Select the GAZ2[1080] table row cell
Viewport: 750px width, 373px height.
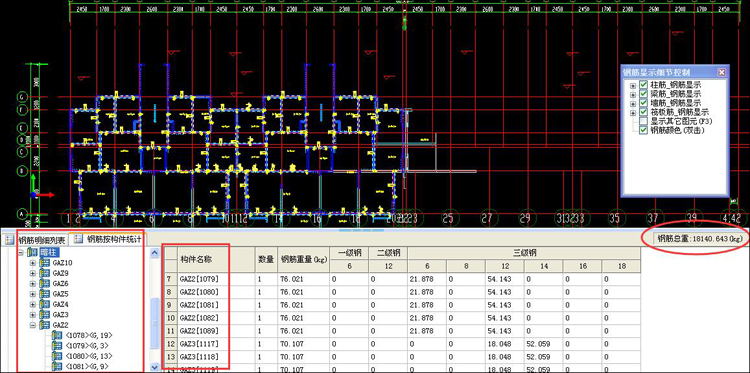pos(215,292)
